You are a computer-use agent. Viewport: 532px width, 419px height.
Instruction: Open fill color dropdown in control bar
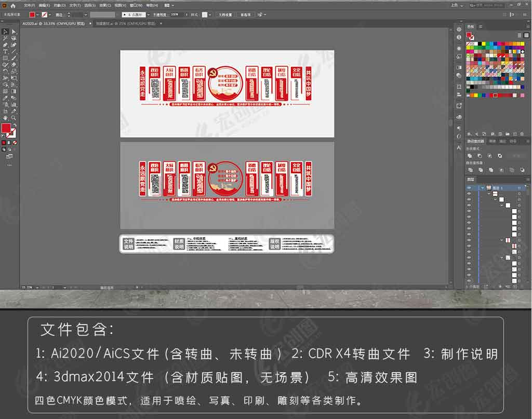[x=37, y=15]
